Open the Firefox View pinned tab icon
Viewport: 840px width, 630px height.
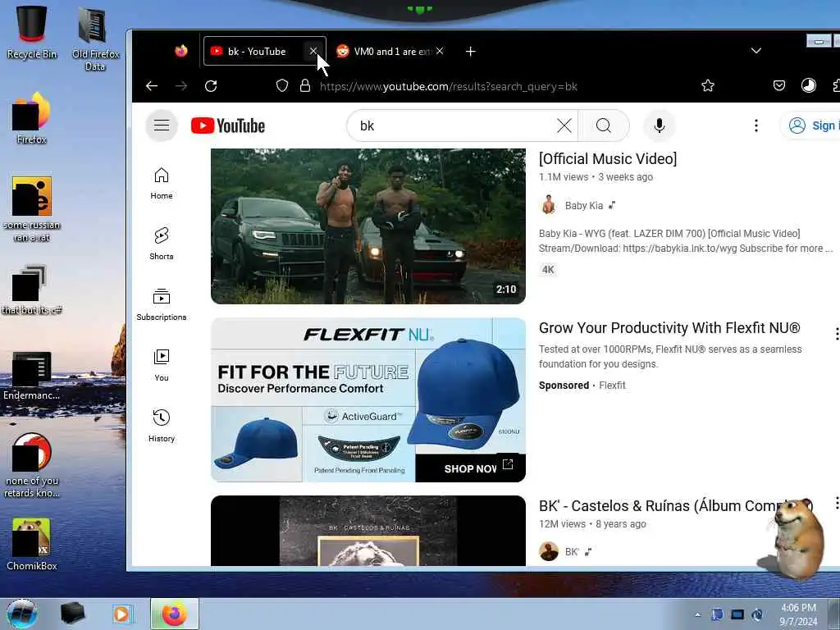[181, 51]
